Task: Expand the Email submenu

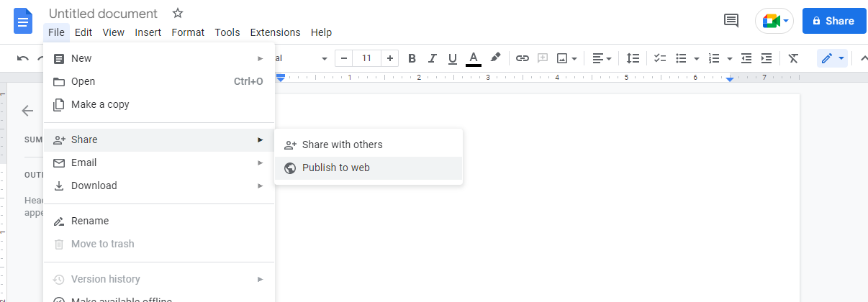Action: pos(159,163)
